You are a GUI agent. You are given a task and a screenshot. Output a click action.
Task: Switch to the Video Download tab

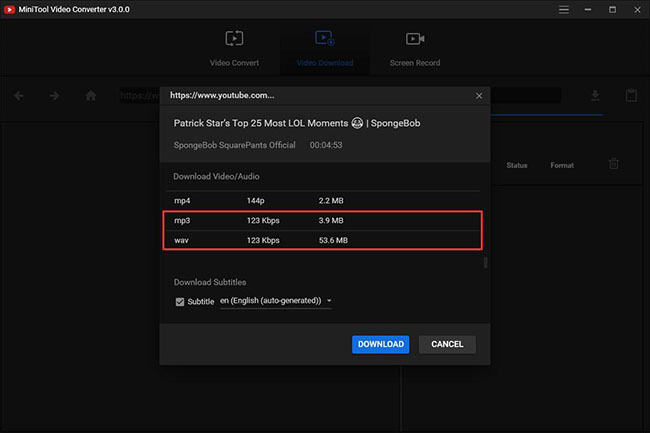[325, 49]
